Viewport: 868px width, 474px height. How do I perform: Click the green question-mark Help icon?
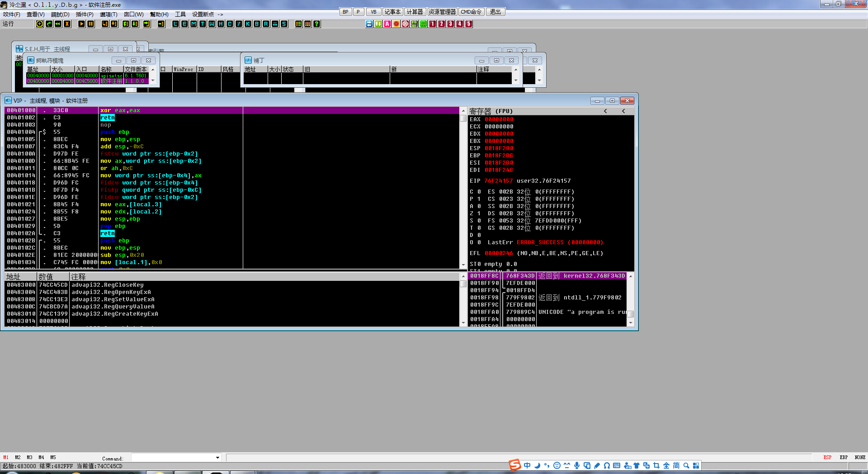click(x=316, y=24)
